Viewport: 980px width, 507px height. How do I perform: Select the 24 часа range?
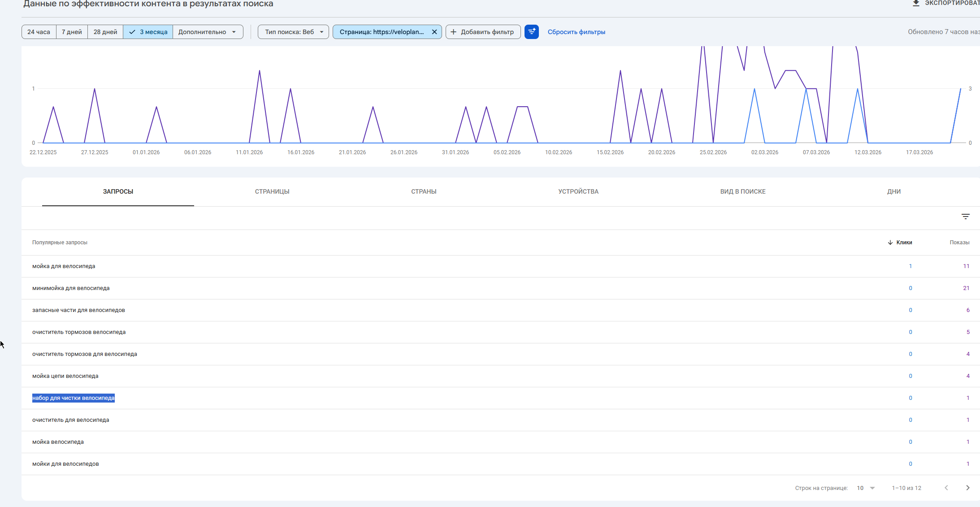pos(39,32)
